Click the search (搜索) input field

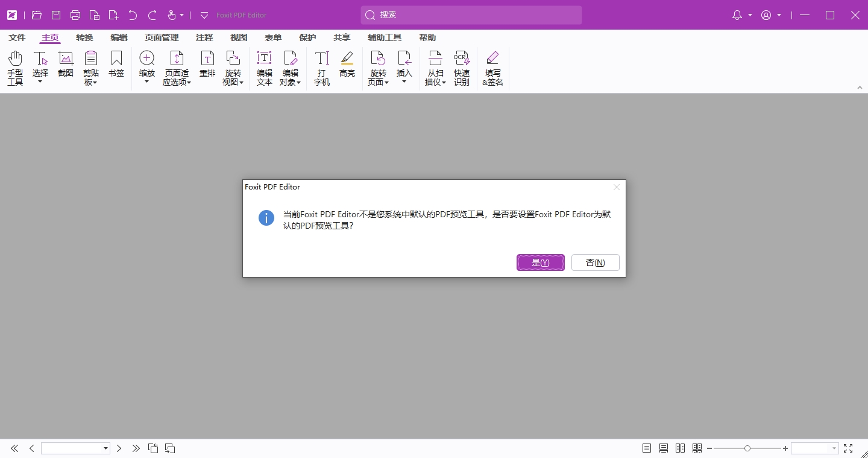coord(471,15)
